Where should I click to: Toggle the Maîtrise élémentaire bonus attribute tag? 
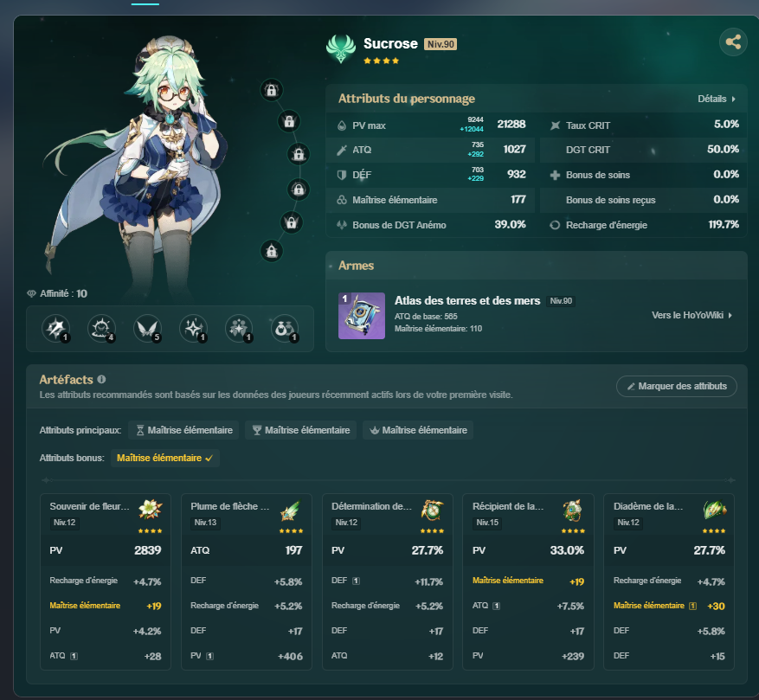point(165,458)
